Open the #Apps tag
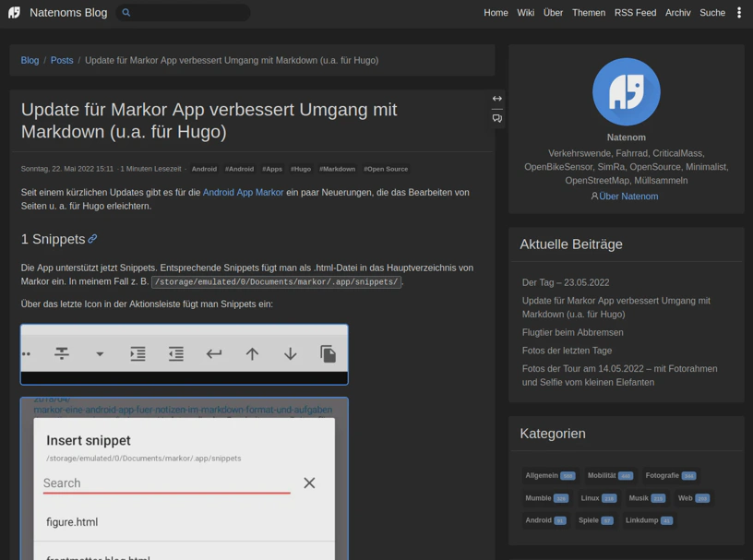Screen dimensions: 753x560 click(272, 169)
